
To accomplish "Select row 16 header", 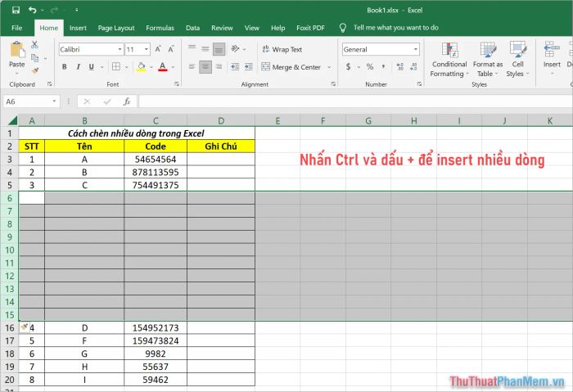I will click(10, 328).
